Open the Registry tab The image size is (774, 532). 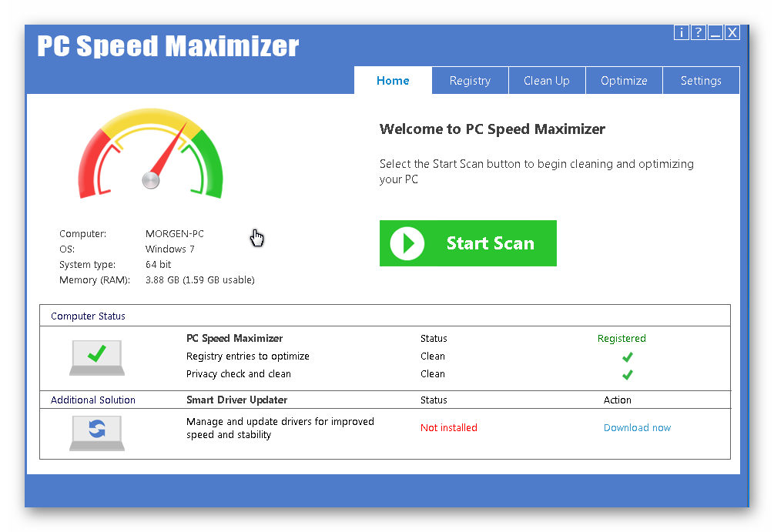(470, 80)
